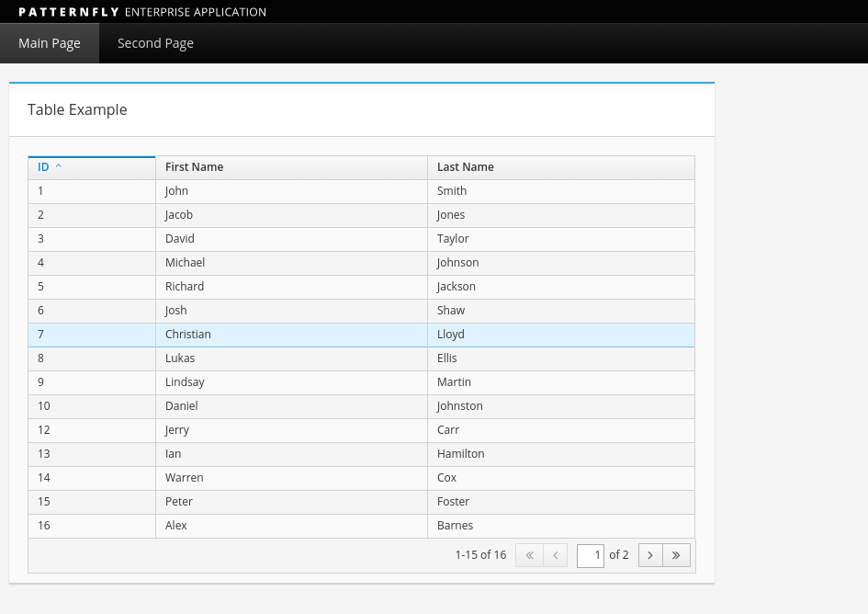Sort by the Last Name column header
The width and height of the screenshot is (868, 614).
click(x=561, y=167)
